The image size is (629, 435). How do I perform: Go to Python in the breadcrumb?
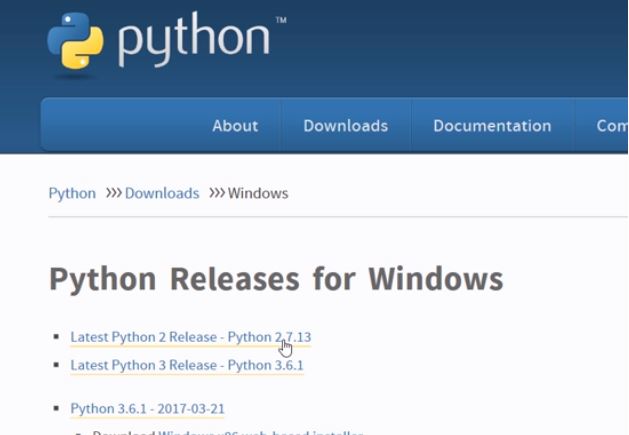tap(72, 193)
